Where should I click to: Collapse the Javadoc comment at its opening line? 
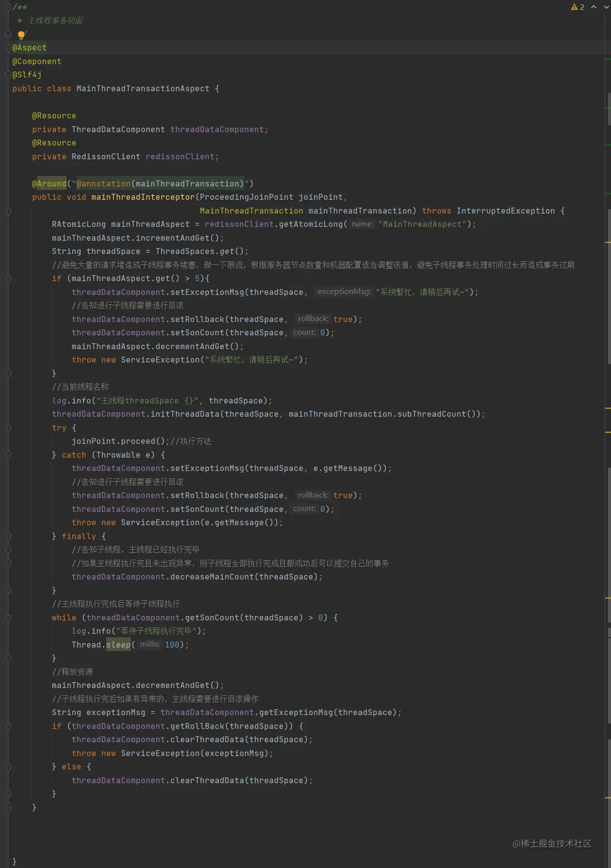(8, 7)
